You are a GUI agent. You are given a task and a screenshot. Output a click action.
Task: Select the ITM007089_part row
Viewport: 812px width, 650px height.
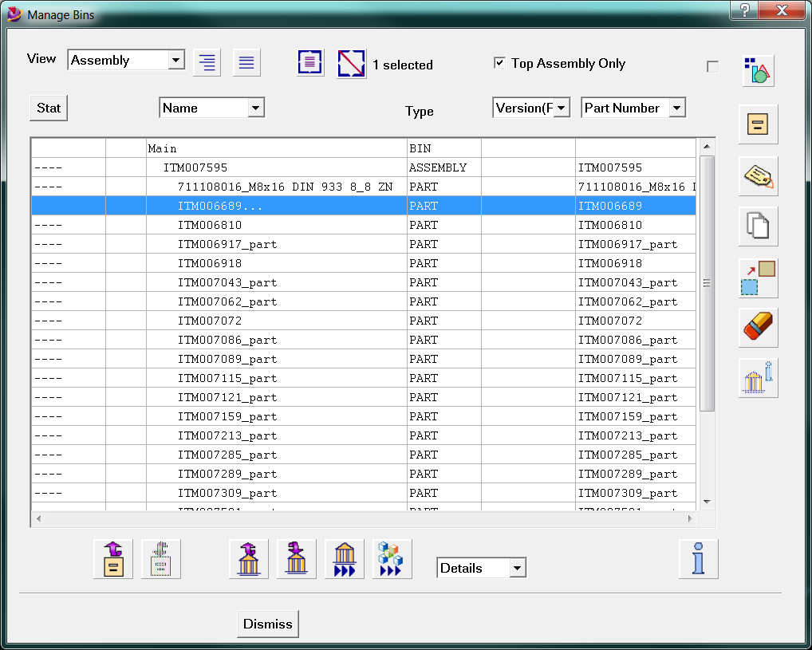(364, 360)
